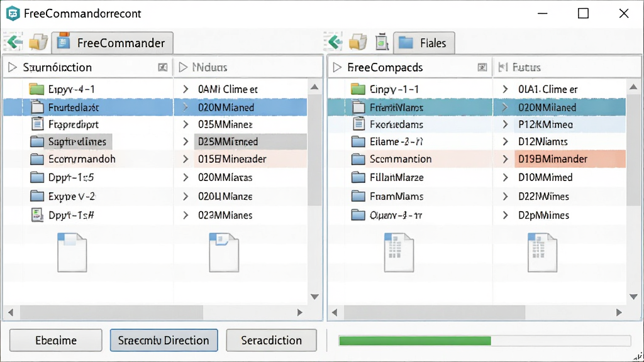Click the Eilame-3-r1 folder icon
The width and height of the screenshot is (644, 362).
coord(358,141)
